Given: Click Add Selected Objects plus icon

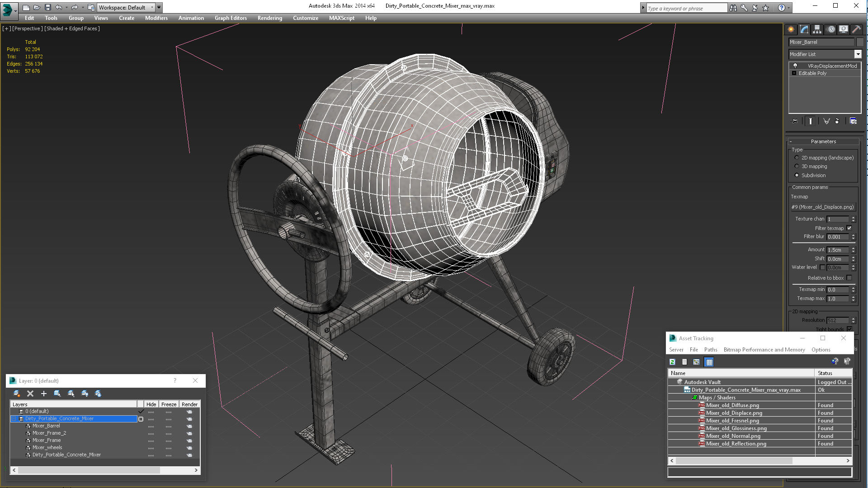Looking at the screenshot, I should [44, 394].
